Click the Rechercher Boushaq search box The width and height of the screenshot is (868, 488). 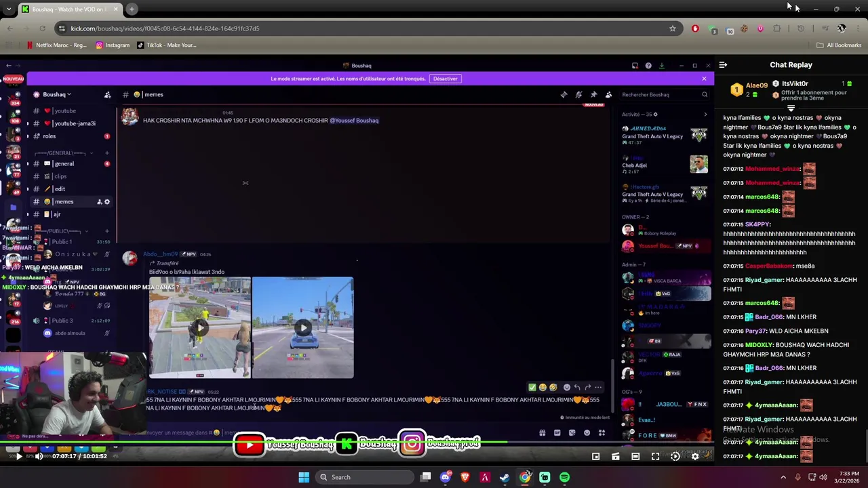tap(664, 95)
